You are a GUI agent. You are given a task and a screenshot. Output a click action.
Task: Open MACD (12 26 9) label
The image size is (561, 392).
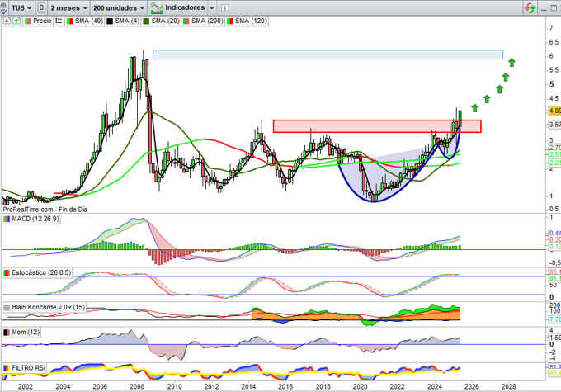coord(35,219)
